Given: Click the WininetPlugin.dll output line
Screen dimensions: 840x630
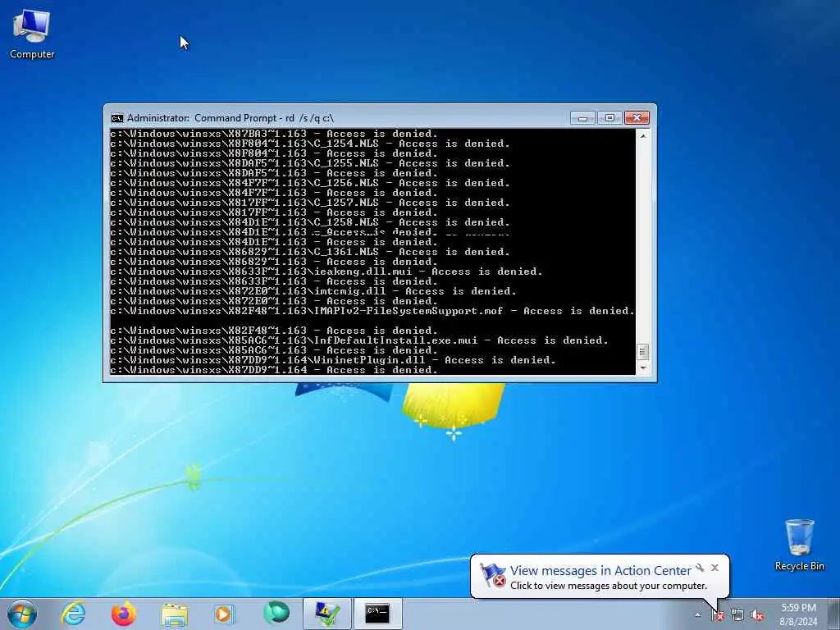Looking at the screenshot, I should coord(333,361).
